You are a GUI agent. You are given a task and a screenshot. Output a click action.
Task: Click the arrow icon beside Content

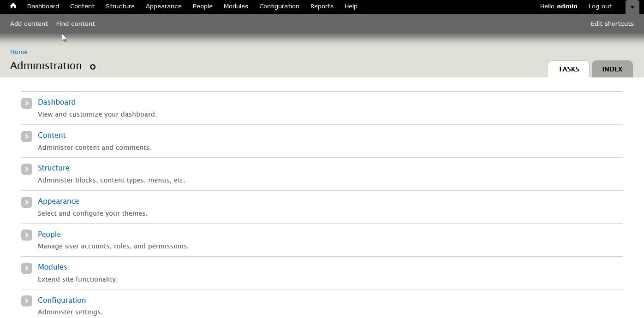tap(27, 136)
